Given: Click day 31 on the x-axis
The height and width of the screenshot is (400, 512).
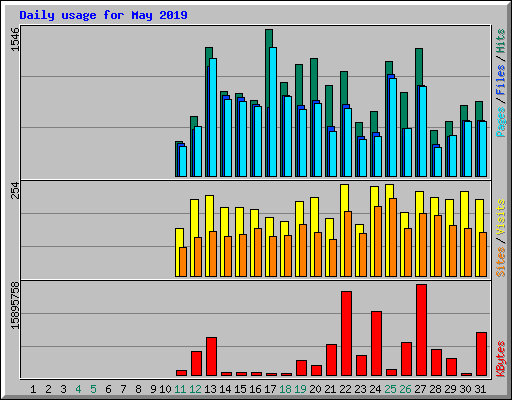Looking at the screenshot, I should (x=480, y=389).
